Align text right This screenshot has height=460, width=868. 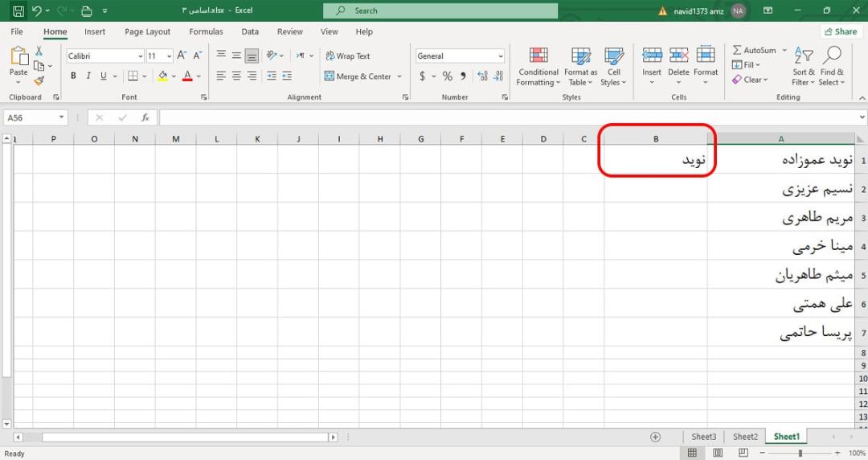pyautogui.click(x=252, y=76)
